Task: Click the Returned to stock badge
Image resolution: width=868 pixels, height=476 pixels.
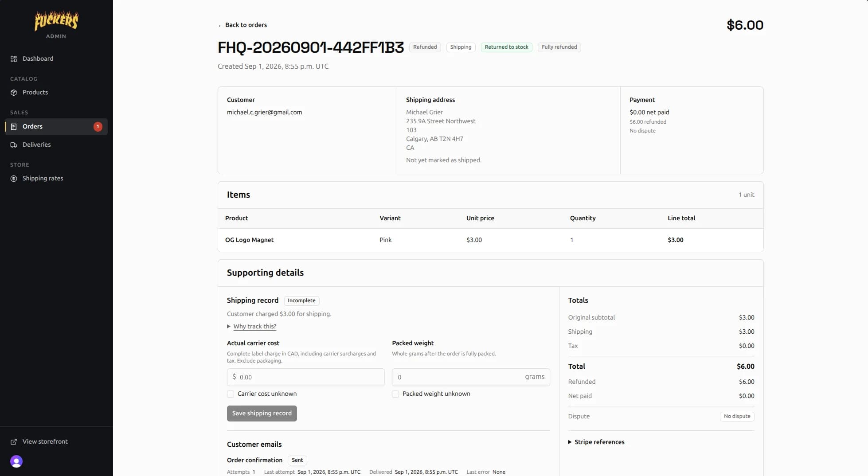Action: point(506,47)
